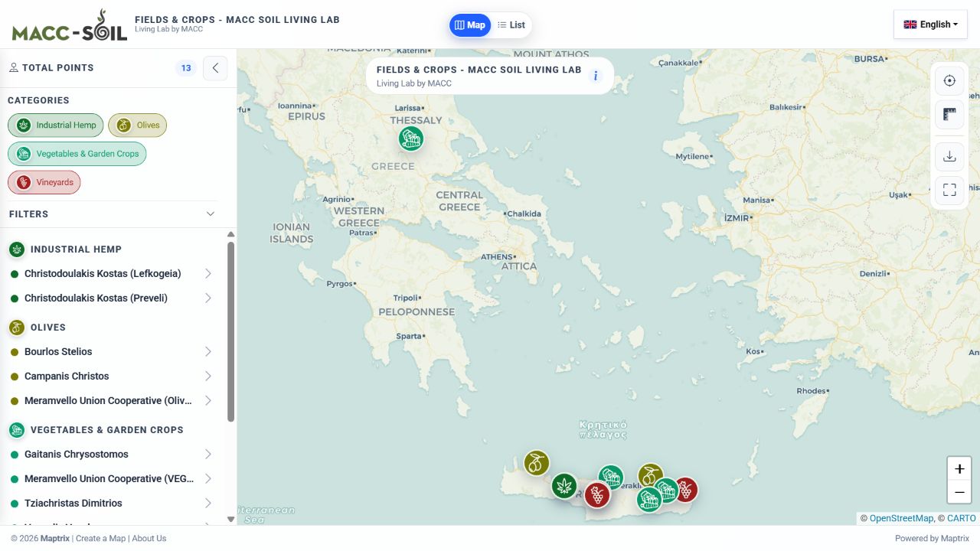Click the scroll-down arrow of the sidebar list

[x=230, y=520]
